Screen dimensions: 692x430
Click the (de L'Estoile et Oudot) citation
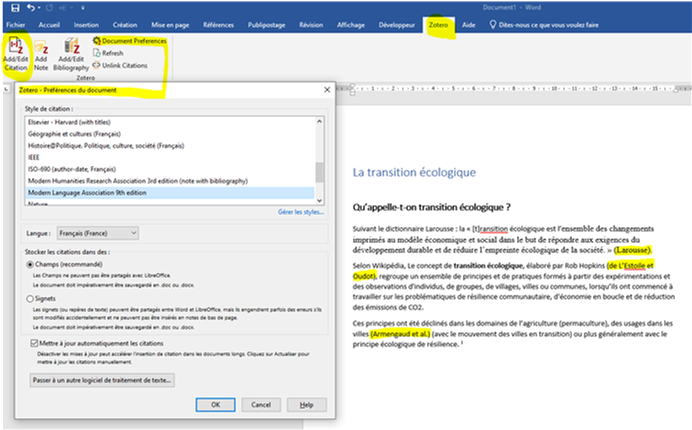(x=630, y=265)
